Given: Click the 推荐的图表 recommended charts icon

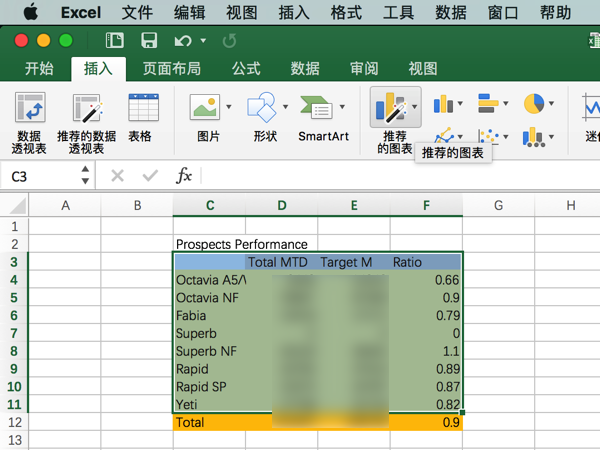Looking at the screenshot, I should pos(391,107).
